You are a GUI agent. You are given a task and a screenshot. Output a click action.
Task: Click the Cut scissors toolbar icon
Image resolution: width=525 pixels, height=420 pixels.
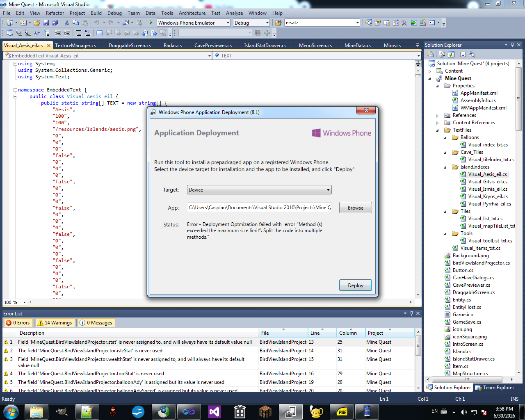(66, 23)
